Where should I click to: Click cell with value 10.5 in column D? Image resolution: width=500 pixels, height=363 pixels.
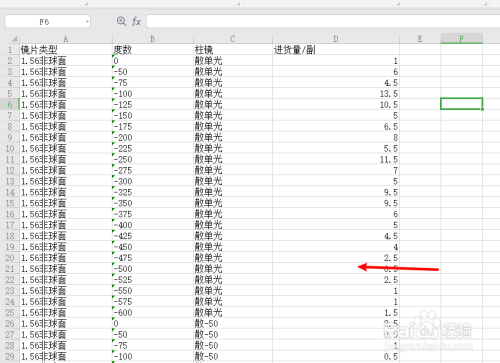pyautogui.click(x=336, y=105)
